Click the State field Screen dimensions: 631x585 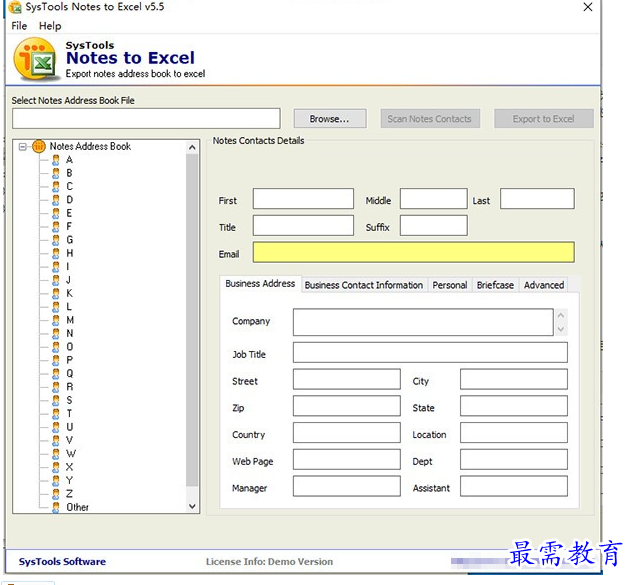coord(514,406)
